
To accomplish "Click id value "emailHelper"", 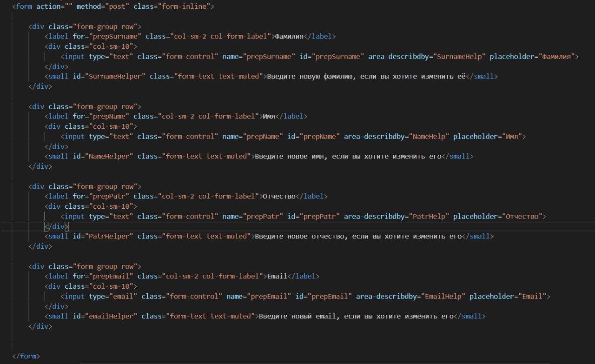I will point(111,316).
